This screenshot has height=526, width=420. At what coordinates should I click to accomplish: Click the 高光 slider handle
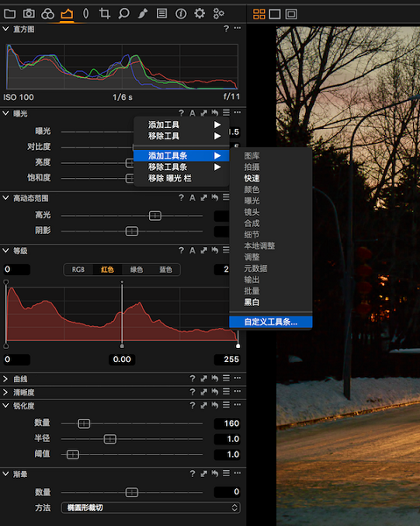[155, 216]
